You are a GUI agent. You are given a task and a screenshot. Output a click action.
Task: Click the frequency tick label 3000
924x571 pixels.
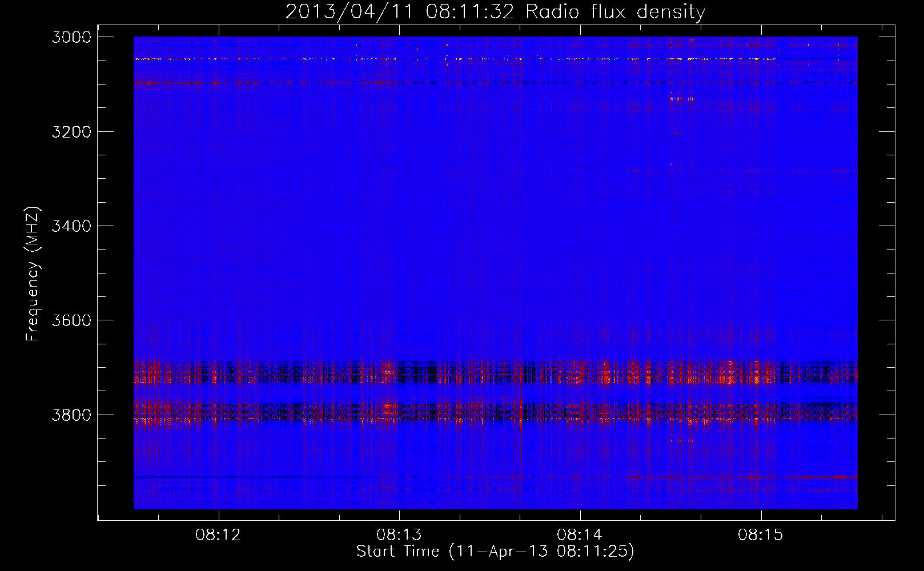point(71,37)
